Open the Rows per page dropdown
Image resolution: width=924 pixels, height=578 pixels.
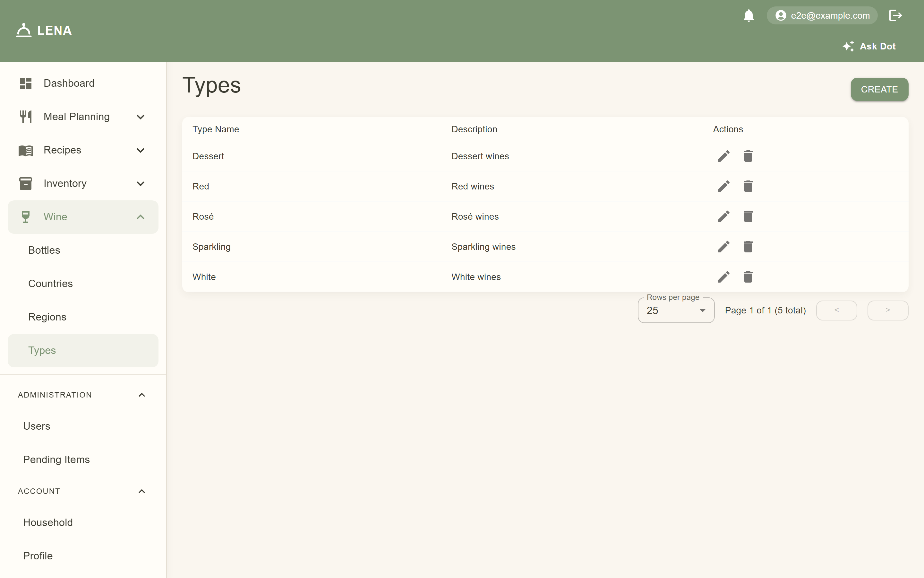coord(676,311)
